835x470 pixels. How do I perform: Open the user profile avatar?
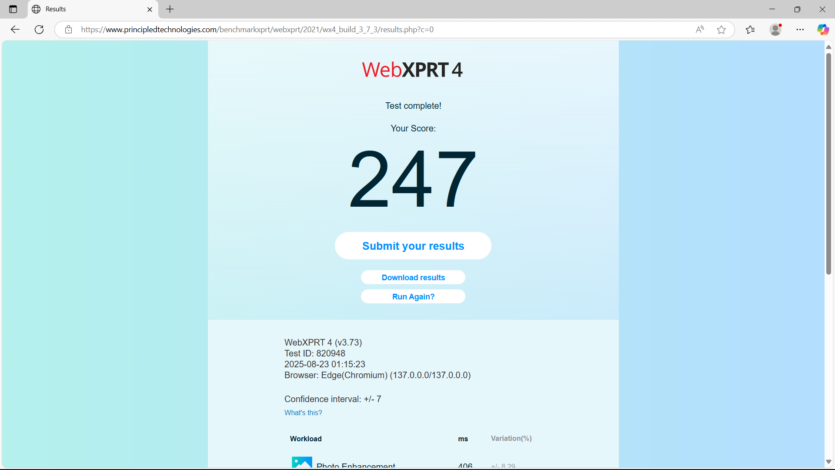[775, 30]
